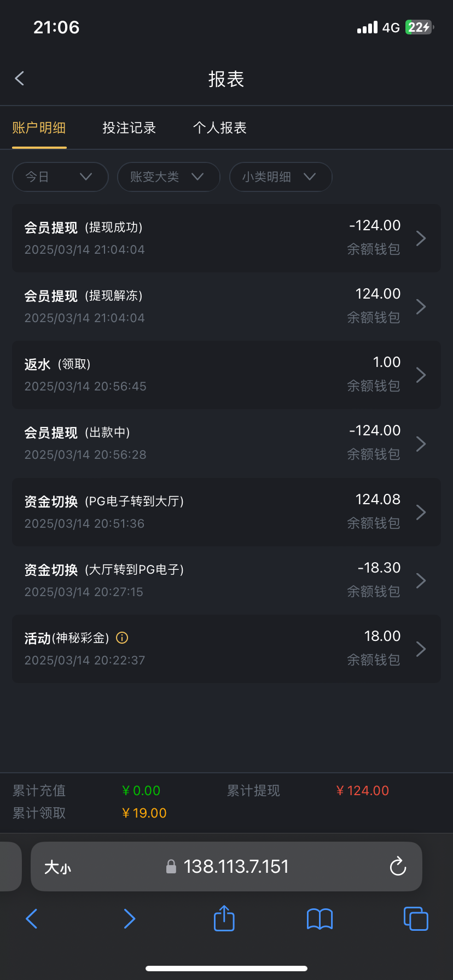
Task: Reload the page with the refresh icon
Action: [x=398, y=866]
